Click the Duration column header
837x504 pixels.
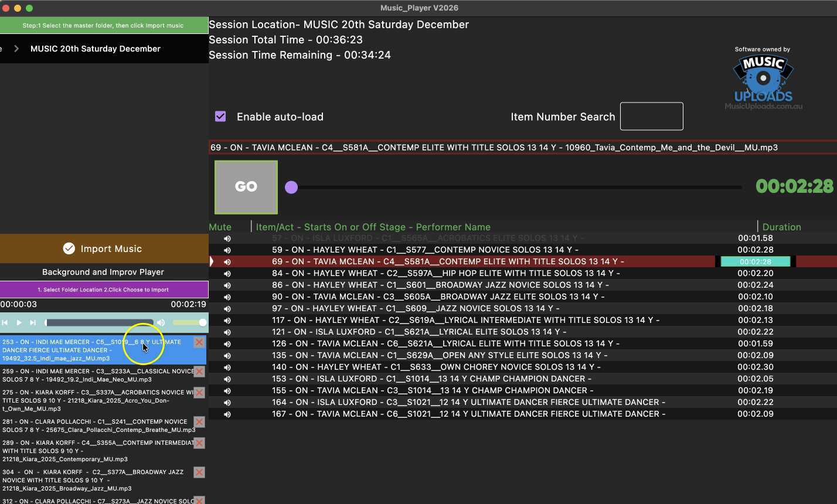(x=781, y=227)
